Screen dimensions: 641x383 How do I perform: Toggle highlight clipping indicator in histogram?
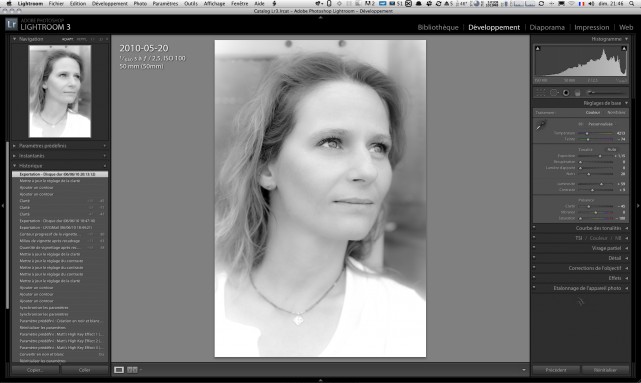pos(624,49)
